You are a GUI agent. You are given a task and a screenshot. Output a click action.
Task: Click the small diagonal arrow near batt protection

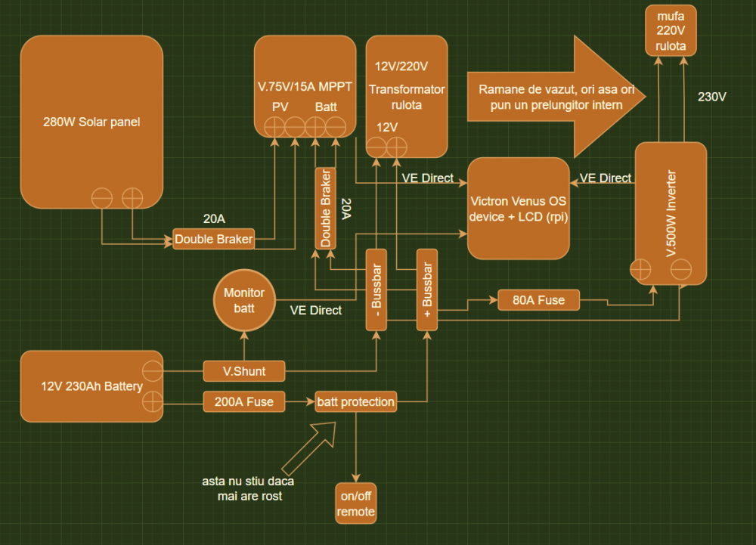pos(308,446)
